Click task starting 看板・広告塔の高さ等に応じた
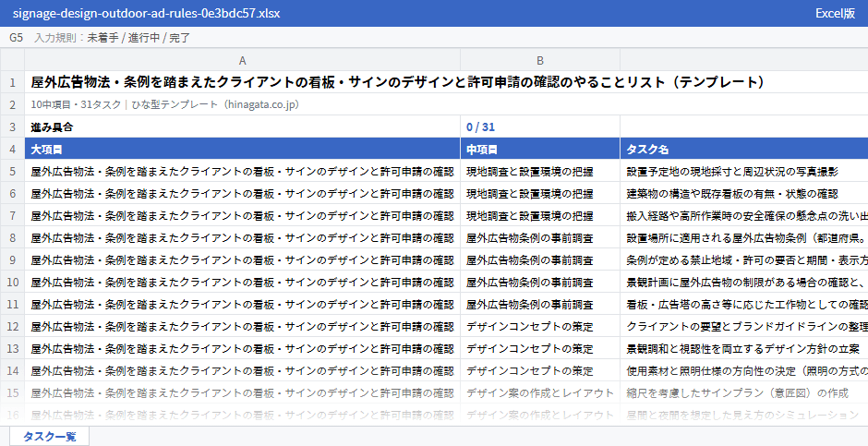Screen dimensions: 868x446 pyautogui.click(x=744, y=304)
